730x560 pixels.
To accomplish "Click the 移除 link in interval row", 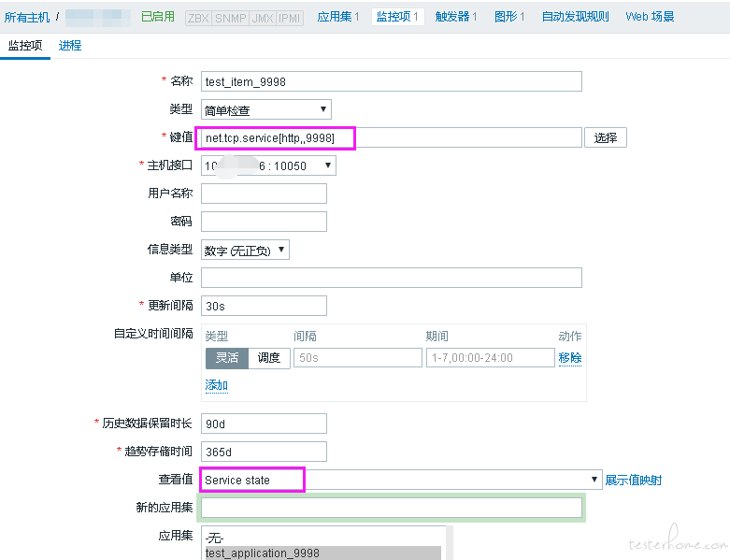I will coord(569,357).
